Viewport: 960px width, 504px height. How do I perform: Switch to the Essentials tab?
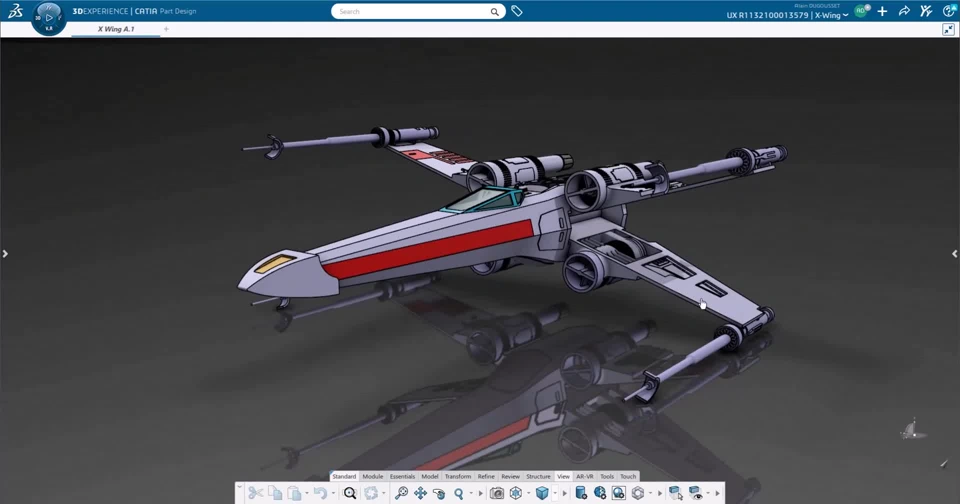pyautogui.click(x=402, y=476)
